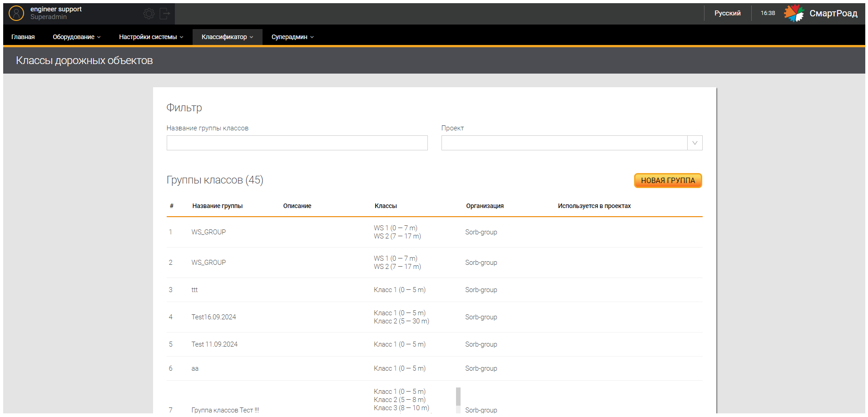This screenshot has height=417, width=868.
Task: Expand the Оборудование menu
Action: (x=77, y=37)
